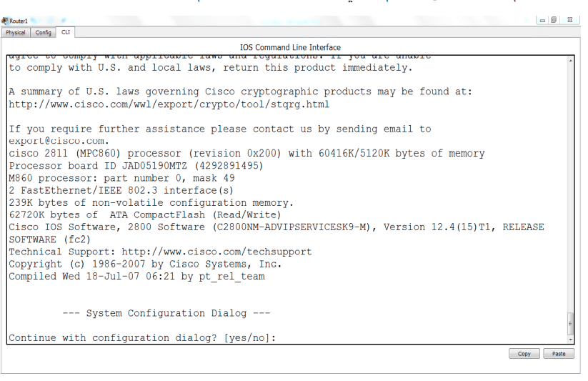
Task: Maximize the Router1 window
Action: coord(554,20)
